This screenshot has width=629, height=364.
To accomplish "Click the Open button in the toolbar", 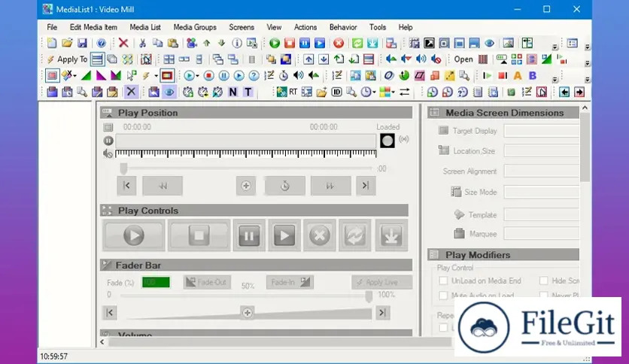I will pos(463,59).
